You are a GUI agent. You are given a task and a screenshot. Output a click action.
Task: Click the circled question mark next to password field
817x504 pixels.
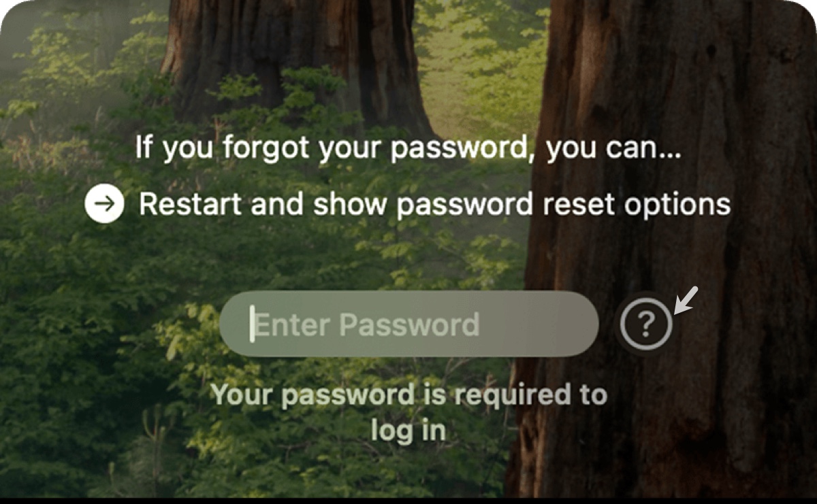[646, 324]
